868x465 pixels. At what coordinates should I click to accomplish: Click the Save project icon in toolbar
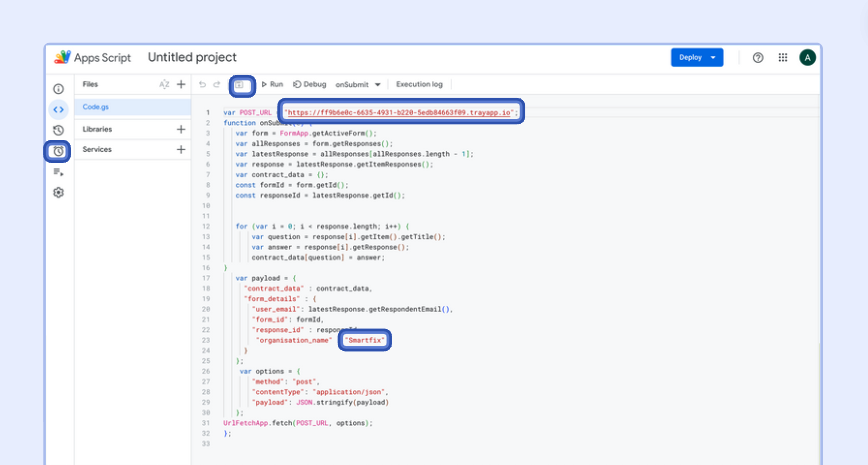(242, 85)
